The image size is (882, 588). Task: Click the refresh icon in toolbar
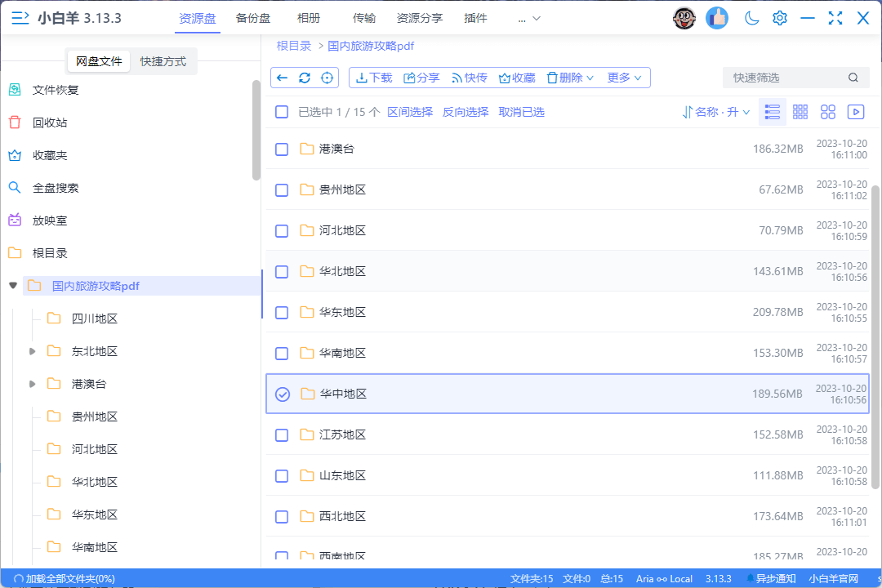[x=303, y=77]
